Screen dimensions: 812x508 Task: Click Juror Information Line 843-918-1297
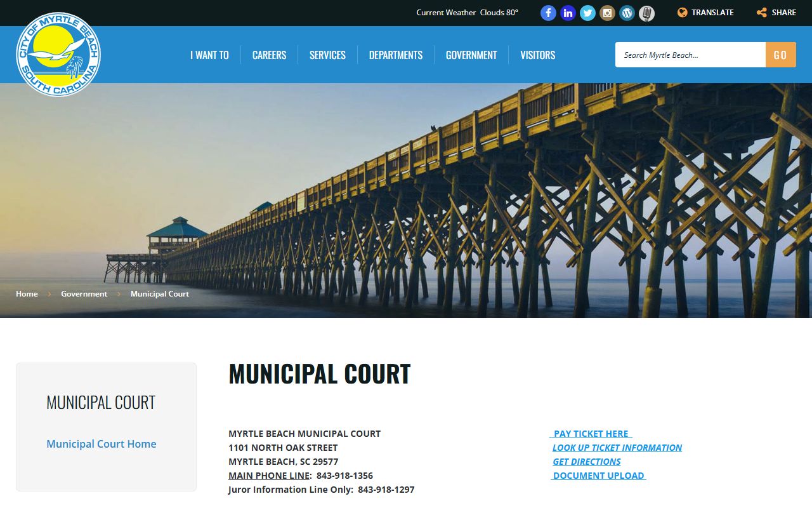click(x=322, y=490)
